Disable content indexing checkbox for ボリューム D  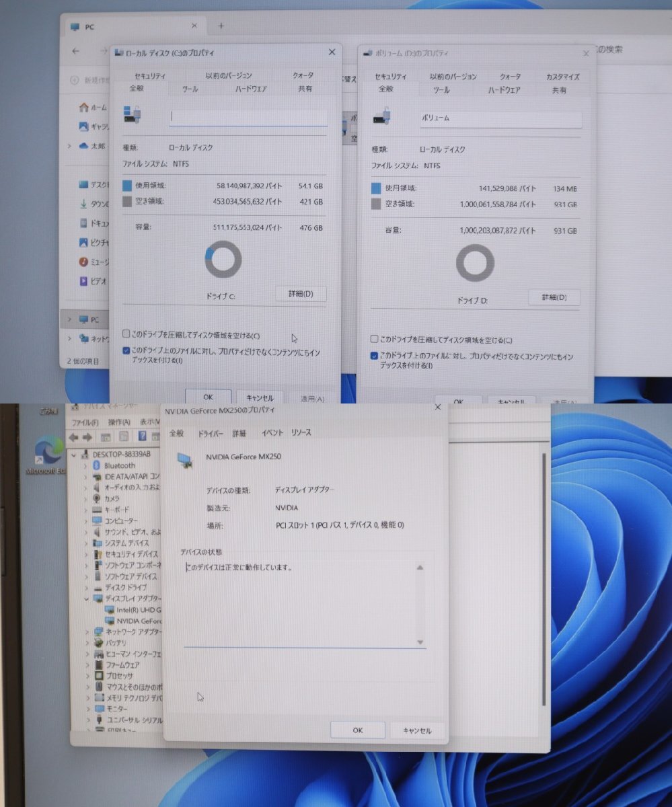pyautogui.click(x=374, y=356)
